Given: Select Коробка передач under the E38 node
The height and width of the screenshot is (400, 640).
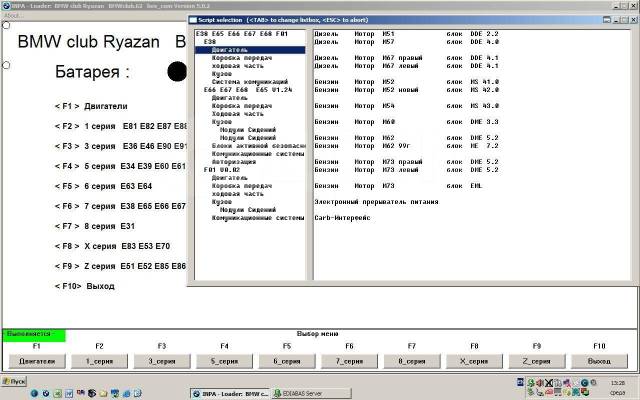Looking at the screenshot, I should pos(242,58).
